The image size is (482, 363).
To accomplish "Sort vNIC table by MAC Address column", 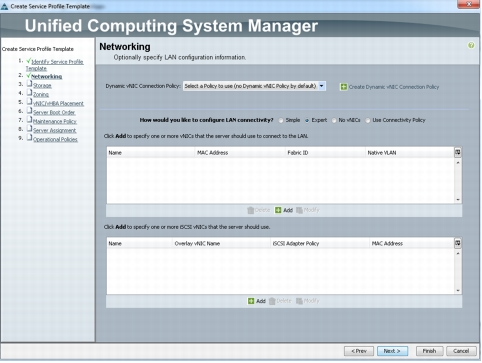I will (x=240, y=153).
